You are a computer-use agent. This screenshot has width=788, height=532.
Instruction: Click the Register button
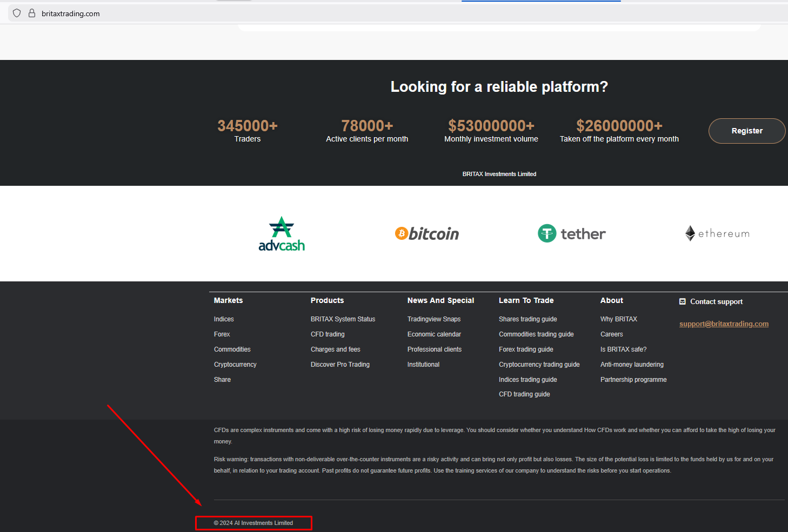pos(746,131)
